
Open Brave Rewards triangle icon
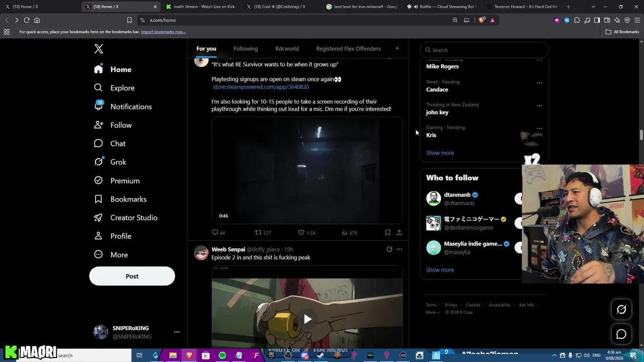tap(492, 20)
